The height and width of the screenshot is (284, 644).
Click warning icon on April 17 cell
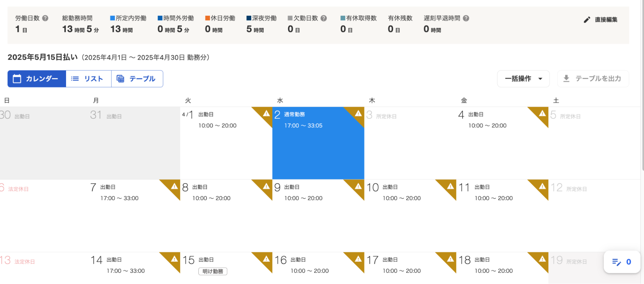pyautogui.click(x=450, y=259)
